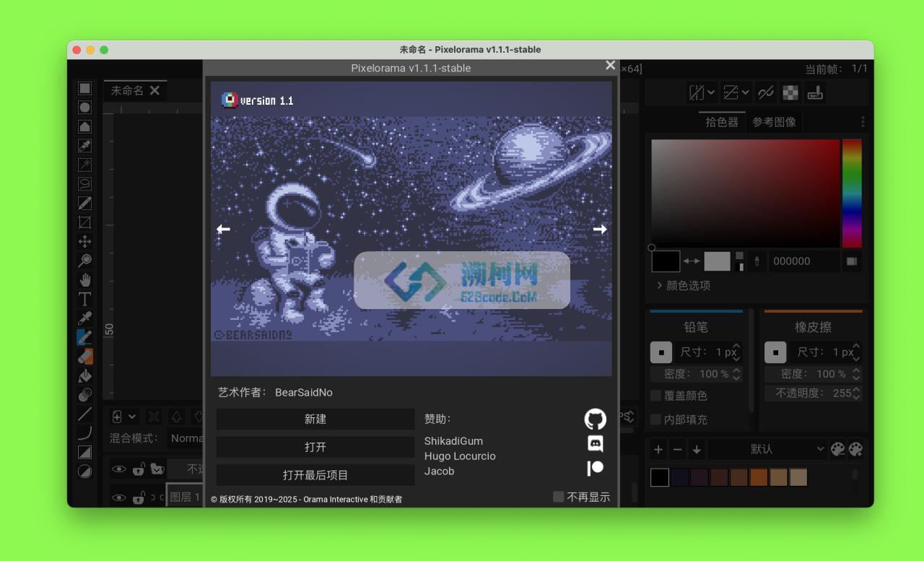
Task: Click the create new palette icon
Action: pos(855,449)
